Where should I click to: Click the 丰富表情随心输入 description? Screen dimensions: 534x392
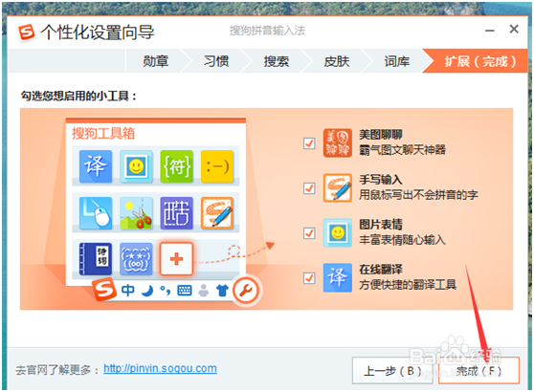[402, 240]
